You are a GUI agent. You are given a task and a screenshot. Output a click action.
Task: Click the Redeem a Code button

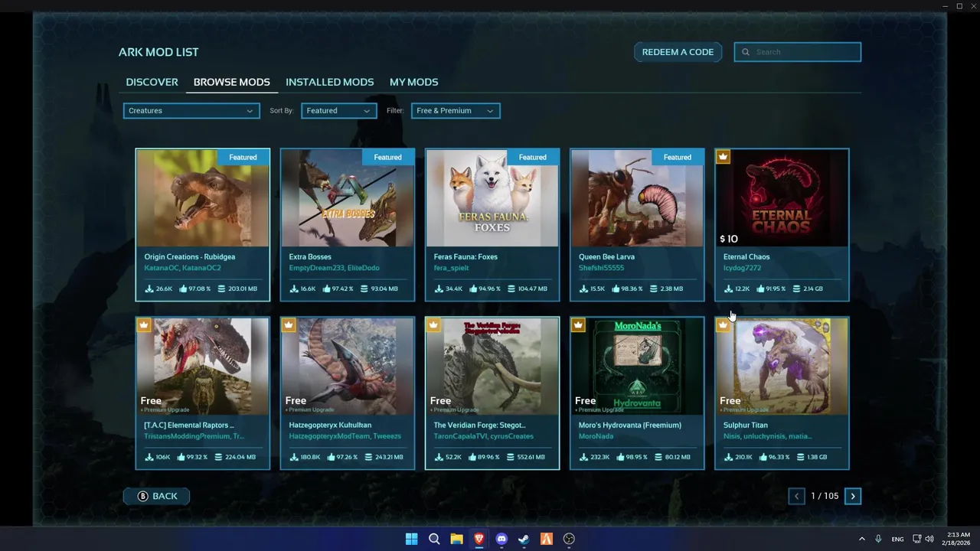point(678,52)
